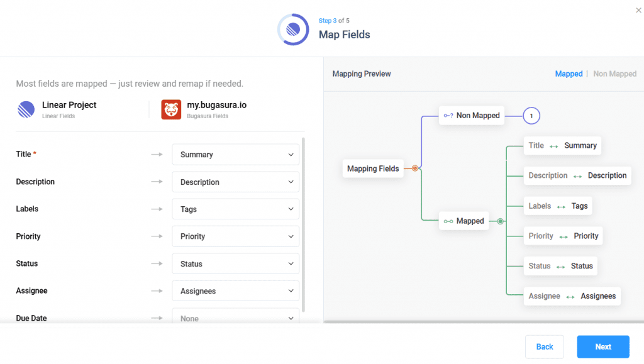Open the Due Date dropdown set to None

point(235,318)
